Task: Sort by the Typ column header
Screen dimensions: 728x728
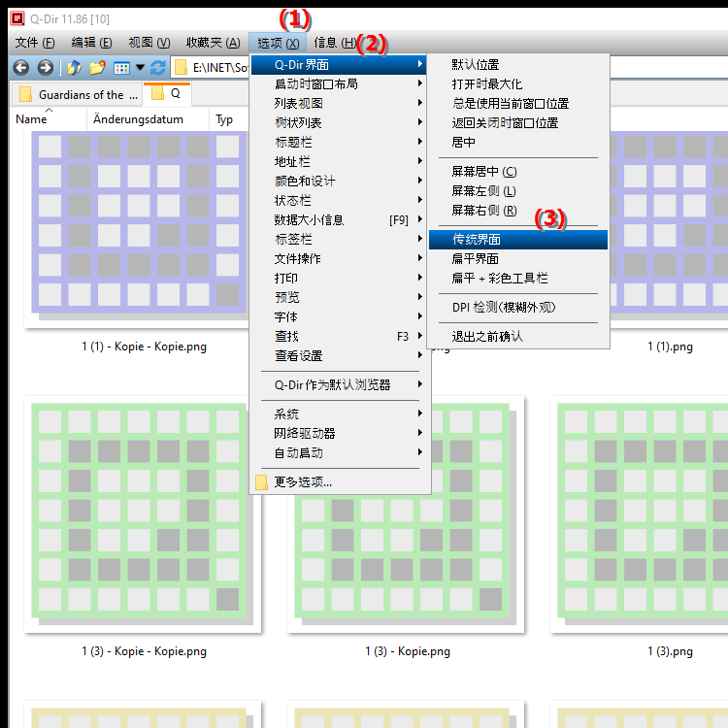Action: click(x=224, y=119)
